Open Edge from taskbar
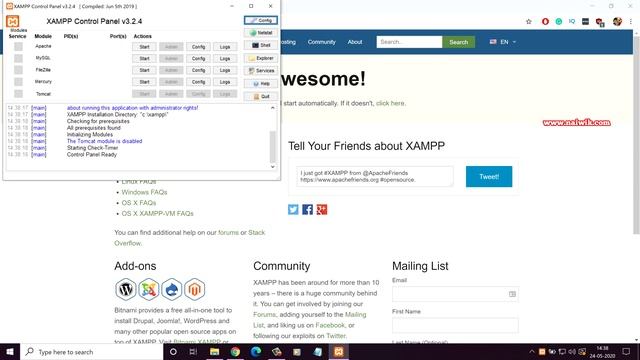This screenshot has height=360, width=640. coord(256,351)
